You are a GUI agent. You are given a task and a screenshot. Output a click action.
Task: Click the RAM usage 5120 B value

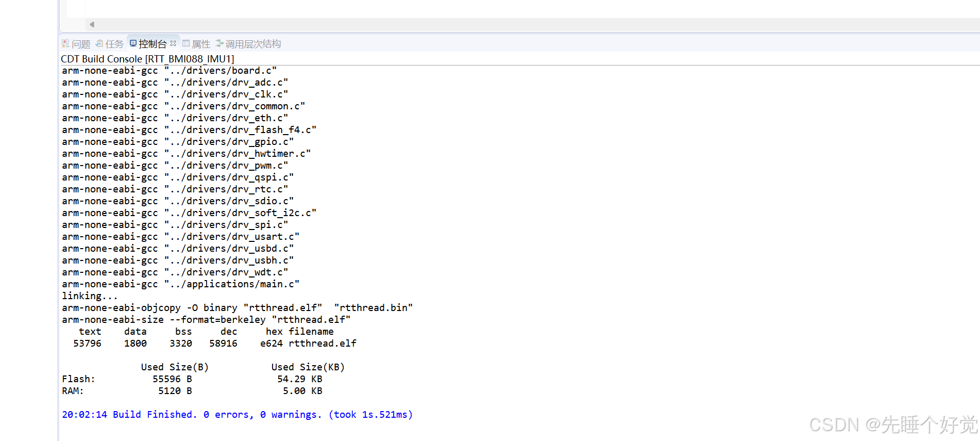click(175, 391)
